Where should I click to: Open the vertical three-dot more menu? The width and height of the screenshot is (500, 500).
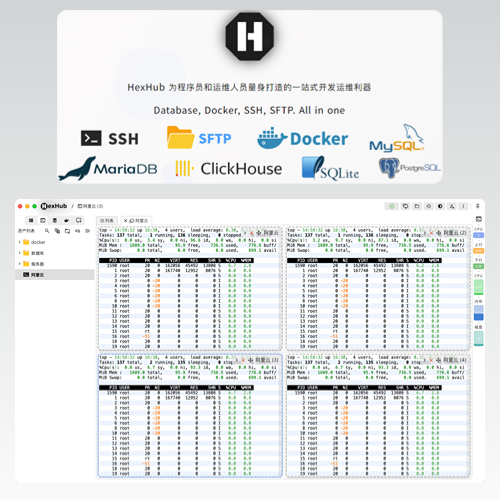pos(463,206)
